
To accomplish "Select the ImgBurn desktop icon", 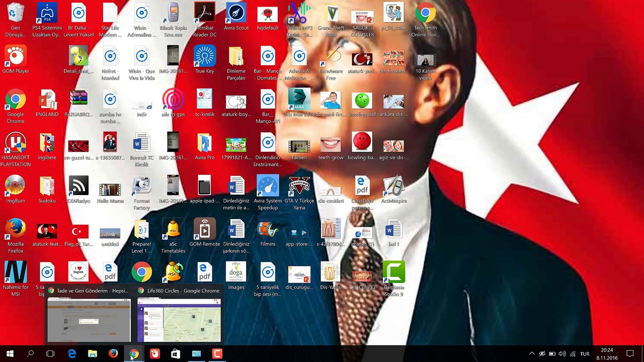I will pos(16,190).
